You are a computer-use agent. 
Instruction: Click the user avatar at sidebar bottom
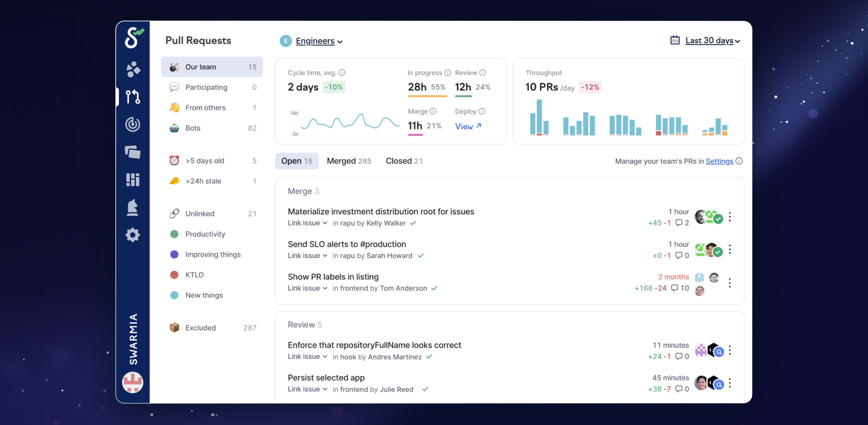(133, 382)
